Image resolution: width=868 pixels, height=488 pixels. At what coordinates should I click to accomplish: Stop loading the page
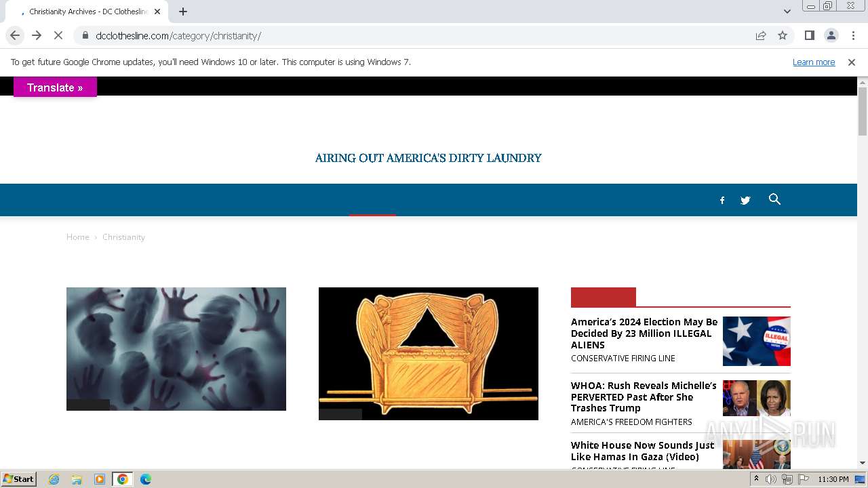(58, 35)
